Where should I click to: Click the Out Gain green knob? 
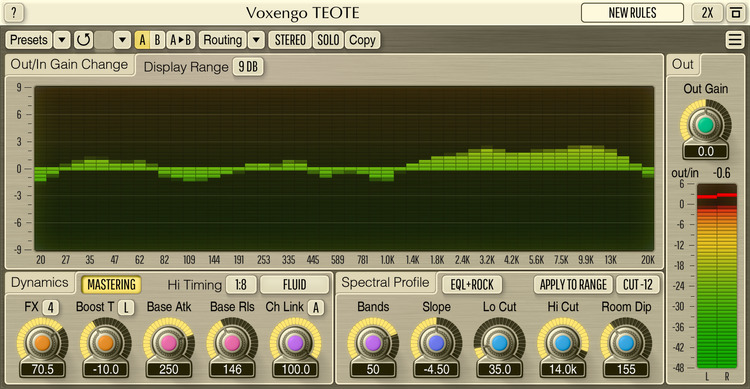coord(706,125)
